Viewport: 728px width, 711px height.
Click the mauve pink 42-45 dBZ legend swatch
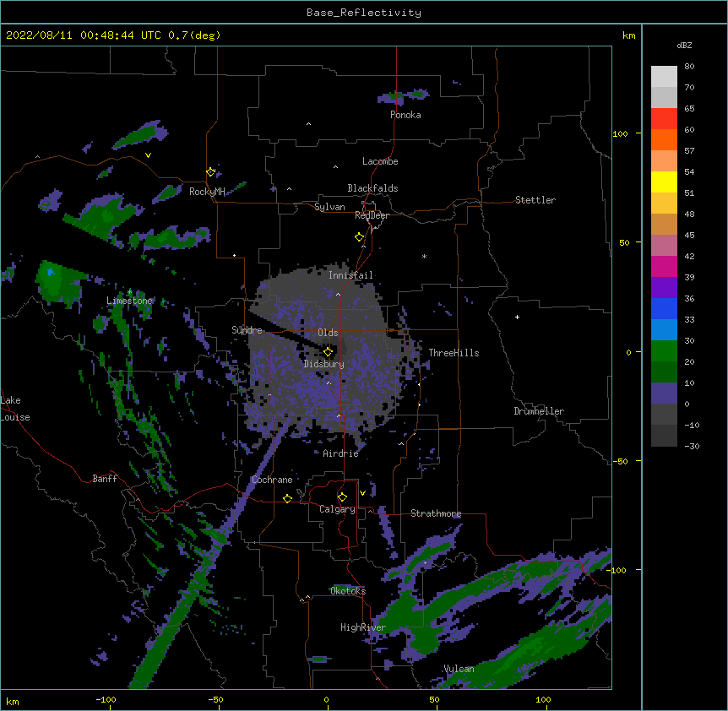[x=664, y=246]
